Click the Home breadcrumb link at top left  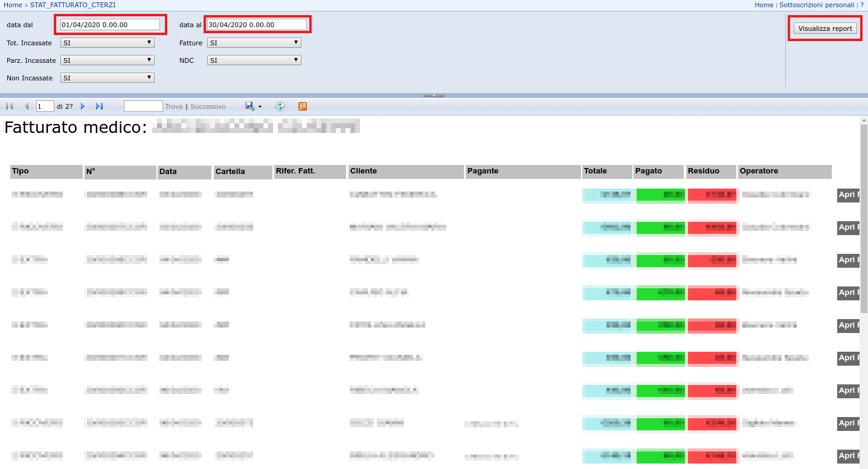click(13, 5)
